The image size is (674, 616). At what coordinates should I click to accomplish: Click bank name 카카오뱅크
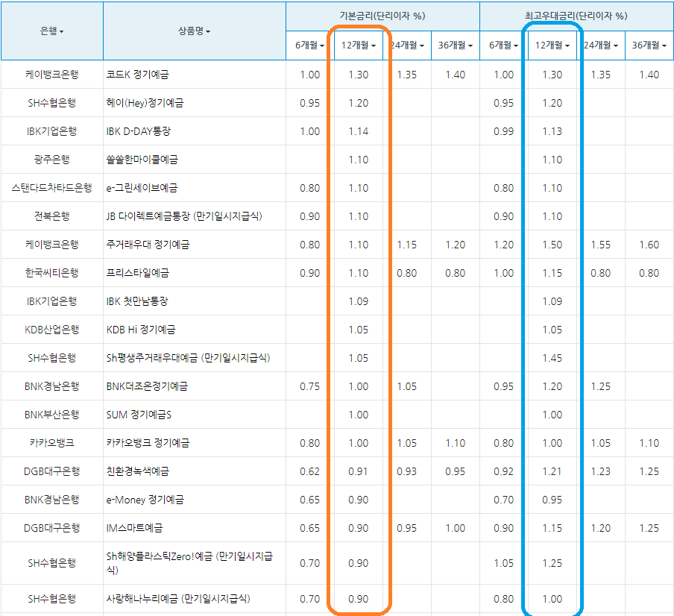click(51, 443)
